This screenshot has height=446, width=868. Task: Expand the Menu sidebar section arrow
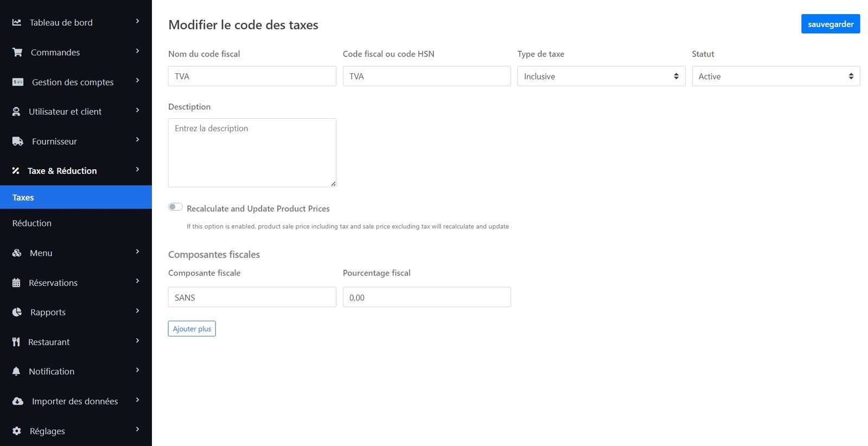pyautogui.click(x=137, y=252)
